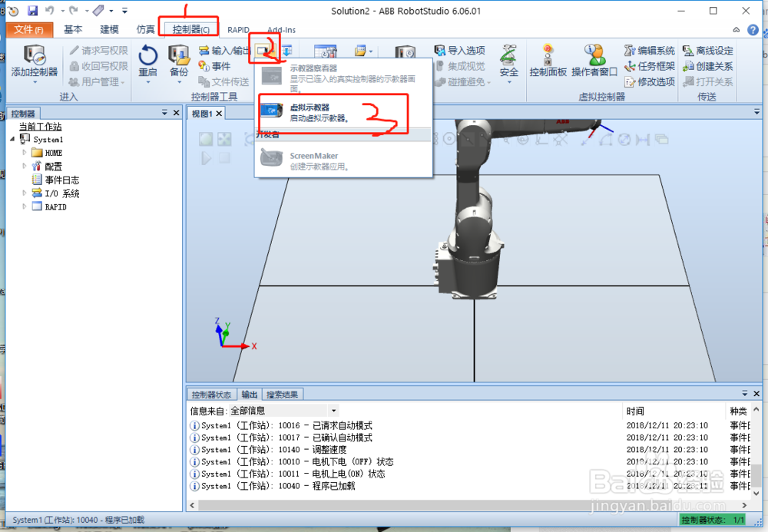Open Control Panel (控制面板)

[x=548, y=61]
